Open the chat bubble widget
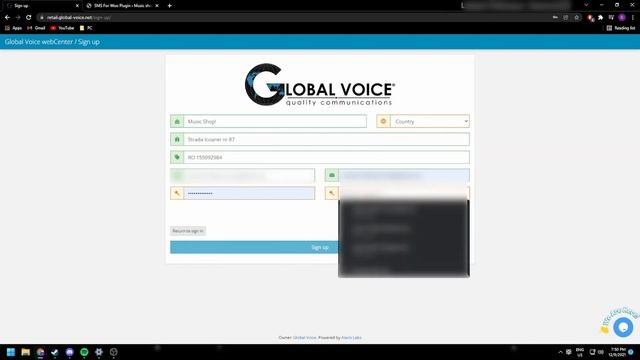This screenshot has height=360, width=640. (x=623, y=327)
